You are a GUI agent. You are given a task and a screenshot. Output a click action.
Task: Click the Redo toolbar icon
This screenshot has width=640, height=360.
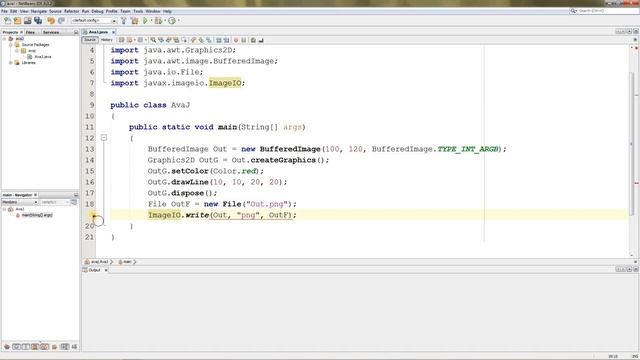[61, 20]
